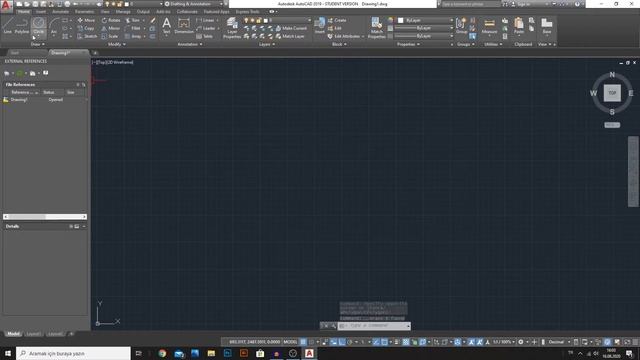This screenshot has width=640, height=360.
Task: Click Match Layer button
Action: (x=290, y=36)
